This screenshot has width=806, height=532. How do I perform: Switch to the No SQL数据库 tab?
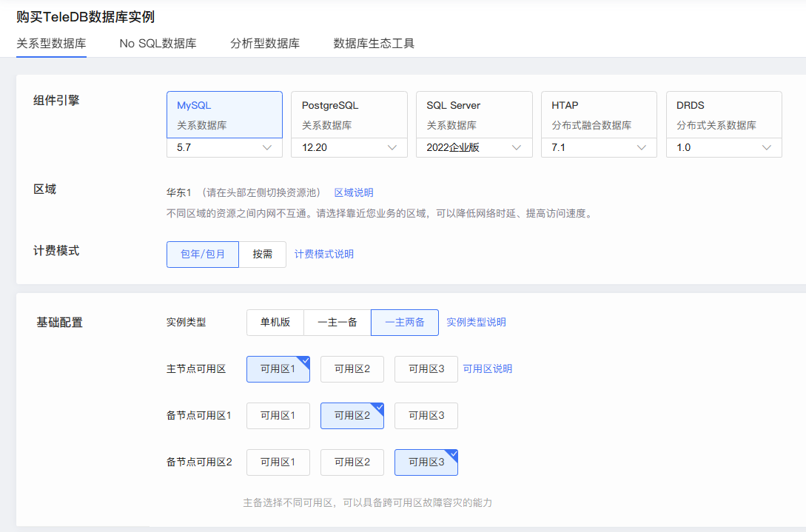(x=158, y=43)
